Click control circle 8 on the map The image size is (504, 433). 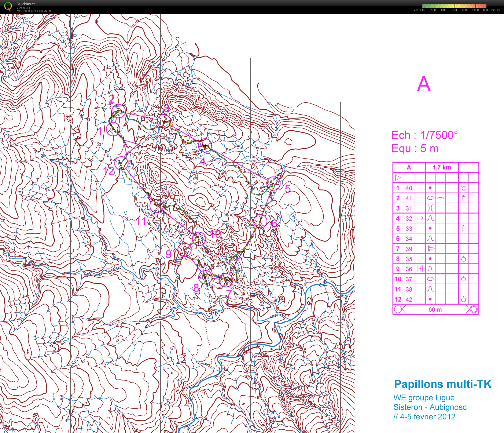click(205, 277)
